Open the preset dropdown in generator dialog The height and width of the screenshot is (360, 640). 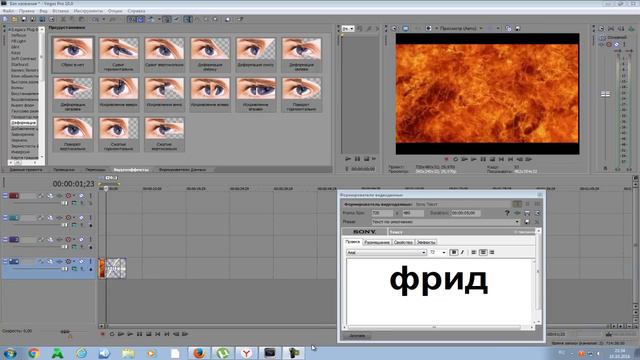(x=517, y=222)
